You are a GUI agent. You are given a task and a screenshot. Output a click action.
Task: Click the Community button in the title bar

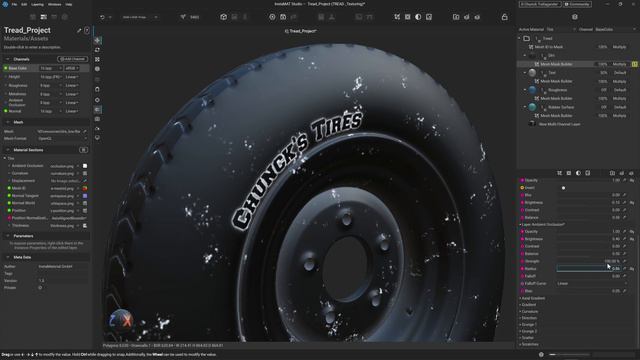578,4
